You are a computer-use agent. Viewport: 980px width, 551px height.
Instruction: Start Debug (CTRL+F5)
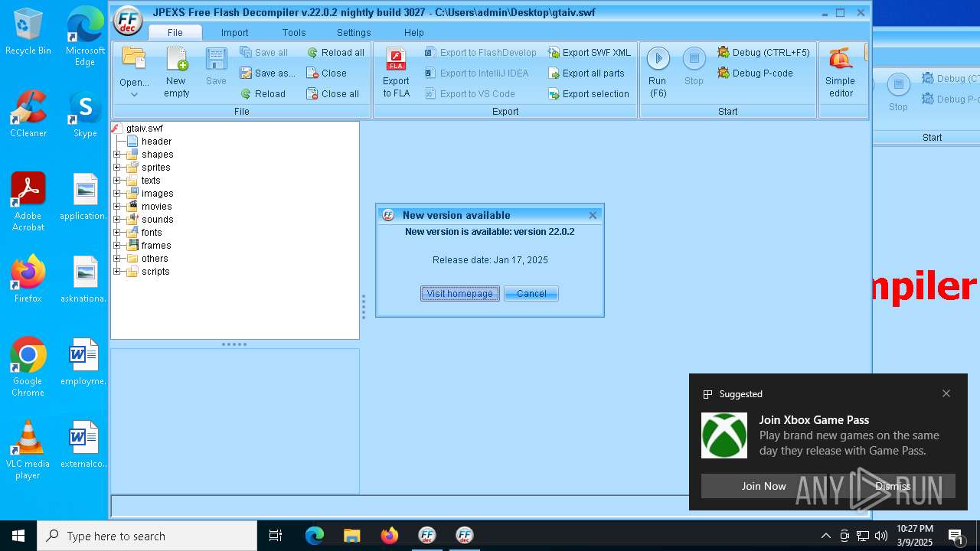[763, 53]
